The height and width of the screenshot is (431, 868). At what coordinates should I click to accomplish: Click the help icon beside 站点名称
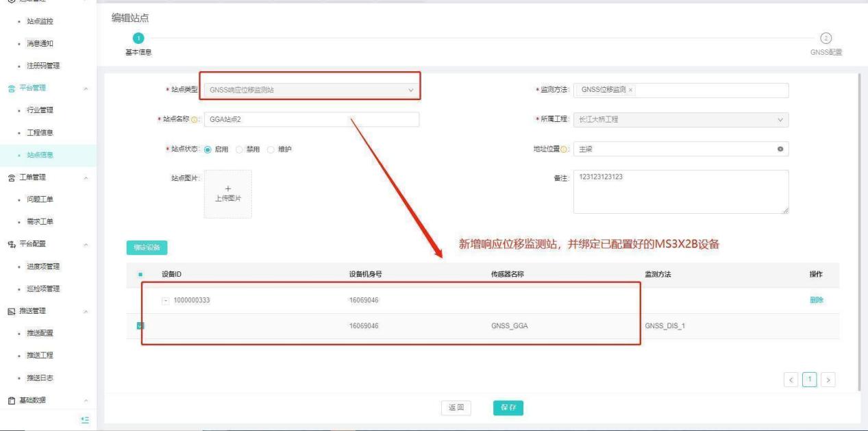click(194, 119)
